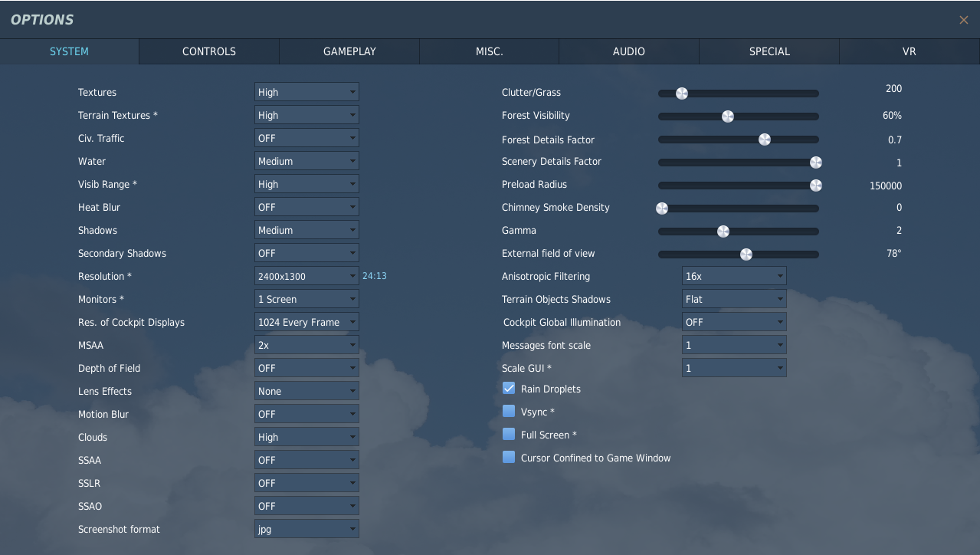Open the Clouds dropdown
Image resolution: width=980 pixels, height=555 pixels.
pyautogui.click(x=306, y=437)
